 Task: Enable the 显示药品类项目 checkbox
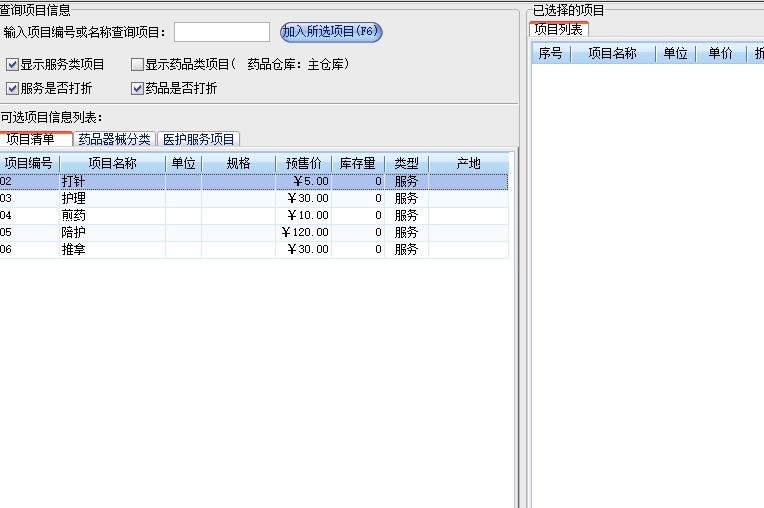point(137,65)
